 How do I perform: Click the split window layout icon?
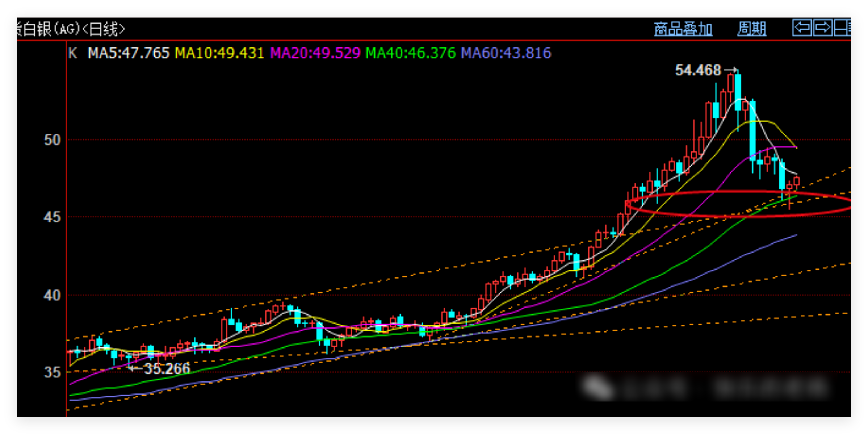842,28
